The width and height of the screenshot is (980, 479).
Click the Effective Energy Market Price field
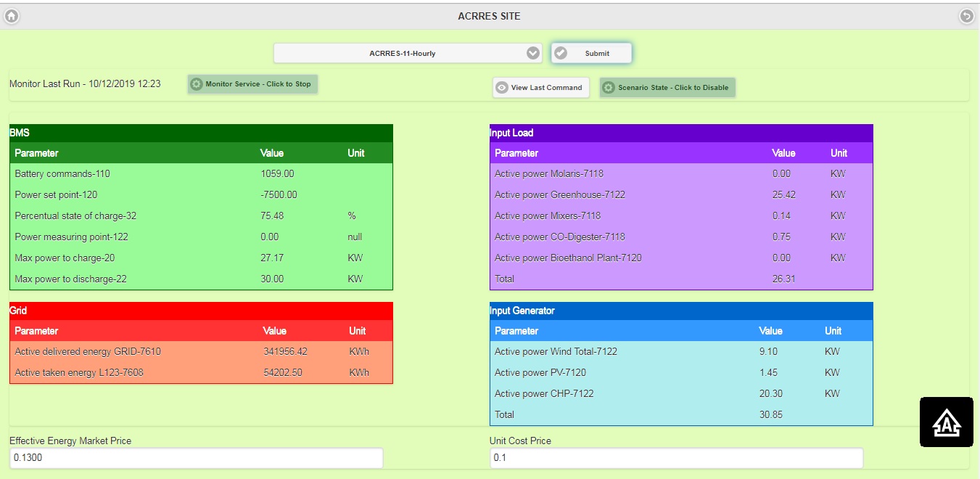click(x=196, y=458)
